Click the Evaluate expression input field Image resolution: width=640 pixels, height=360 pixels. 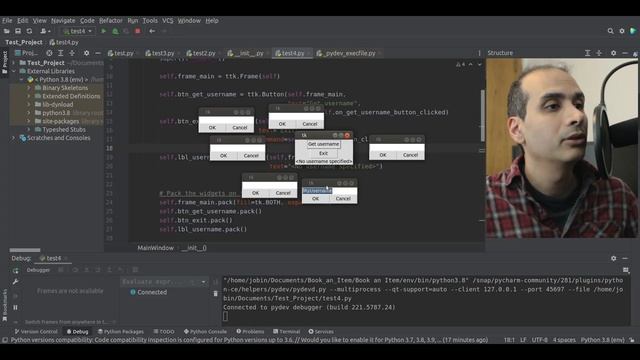(160, 282)
